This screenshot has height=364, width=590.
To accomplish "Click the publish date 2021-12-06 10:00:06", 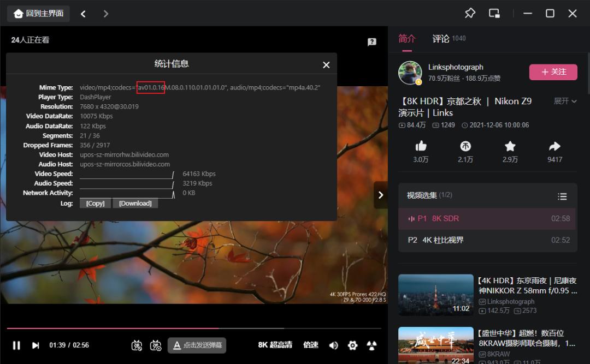I will pos(499,125).
